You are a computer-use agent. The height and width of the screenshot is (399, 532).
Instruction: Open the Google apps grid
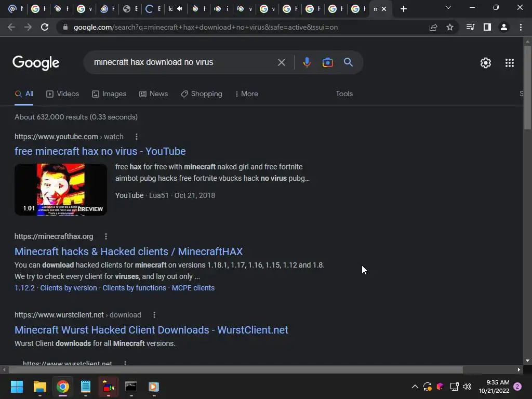coord(510,63)
